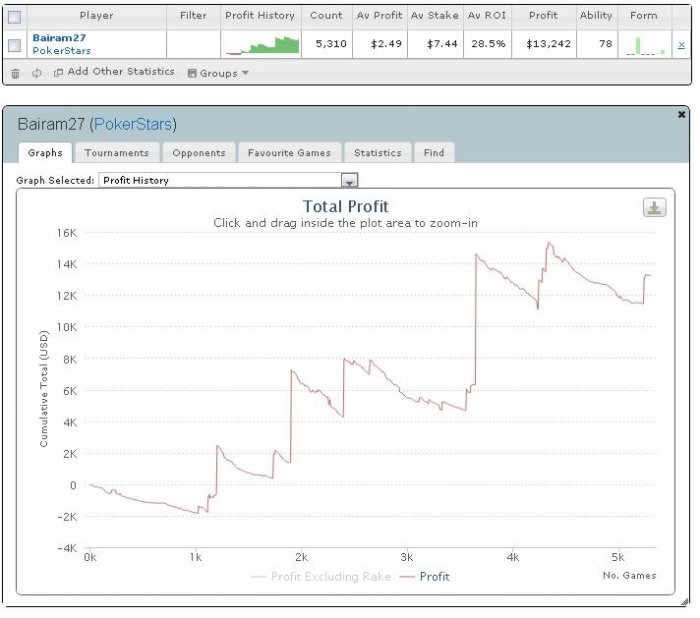
Task: Remove the Bairam27 row with the x
Action: pyautogui.click(x=681, y=45)
